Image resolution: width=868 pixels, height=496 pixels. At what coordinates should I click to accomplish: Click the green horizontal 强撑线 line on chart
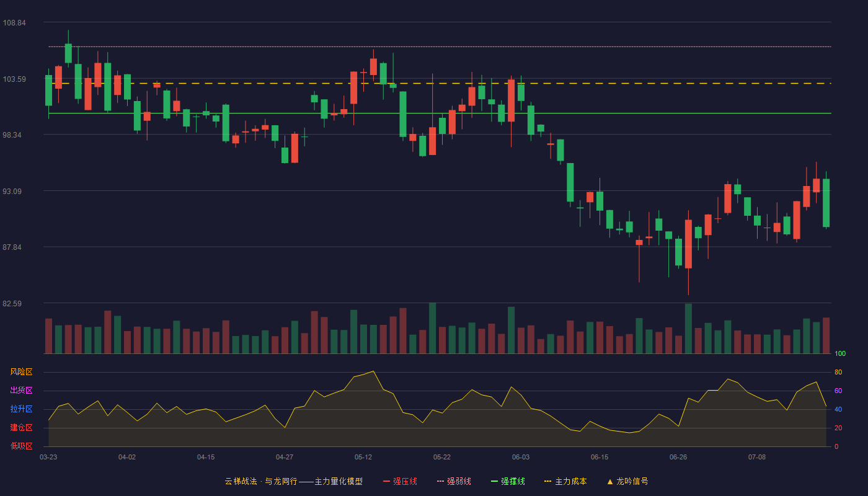coord(440,113)
